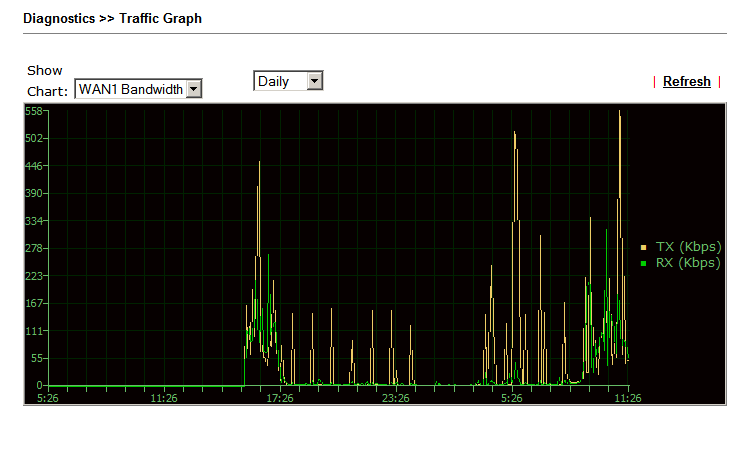Screen dimensions: 749x451
Task: Open the WAN1 Bandwidth chart dropdown
Action: 138,90
